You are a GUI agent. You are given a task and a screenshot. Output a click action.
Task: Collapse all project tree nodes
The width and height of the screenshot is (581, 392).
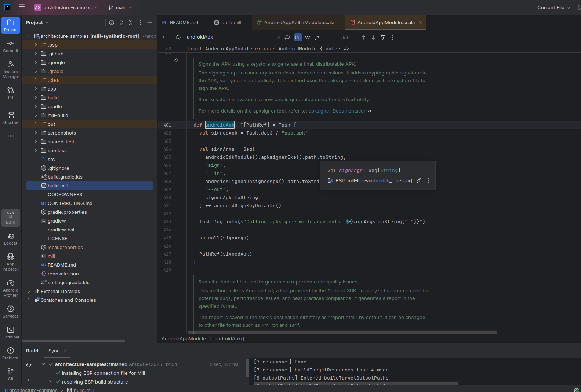tap(131, 23)
